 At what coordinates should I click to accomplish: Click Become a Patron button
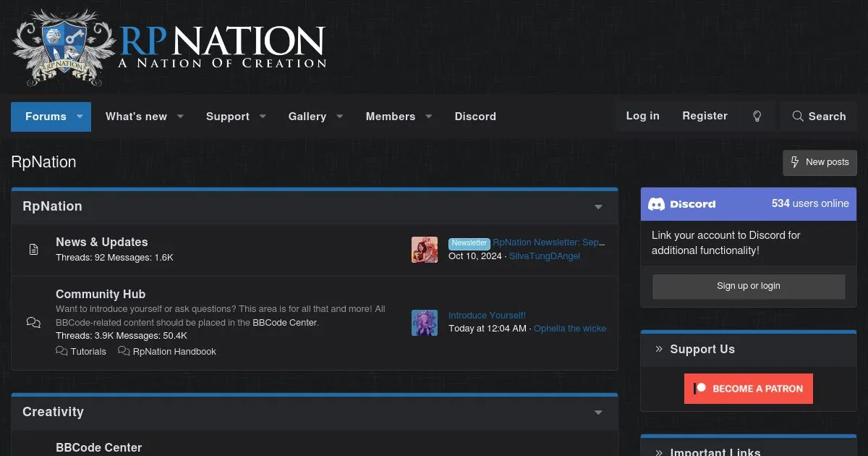pyautogui.click(x=749, y=389)
